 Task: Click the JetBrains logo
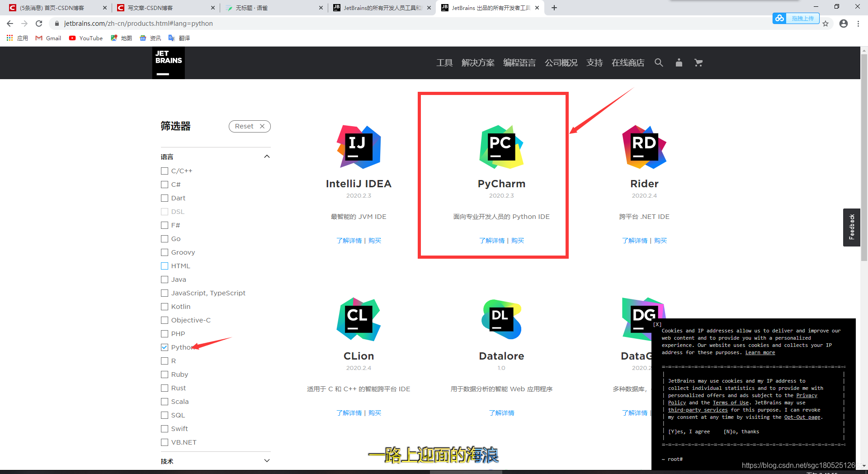(x=168, y=63)
